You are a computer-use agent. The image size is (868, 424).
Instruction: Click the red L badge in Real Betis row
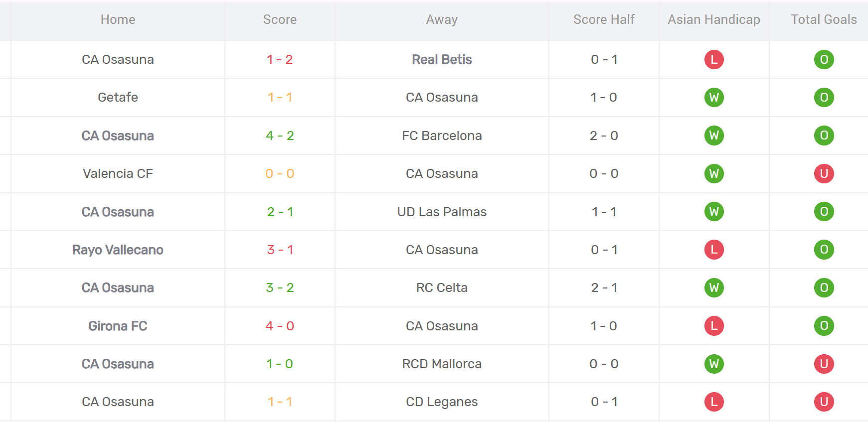pos(713,59)
